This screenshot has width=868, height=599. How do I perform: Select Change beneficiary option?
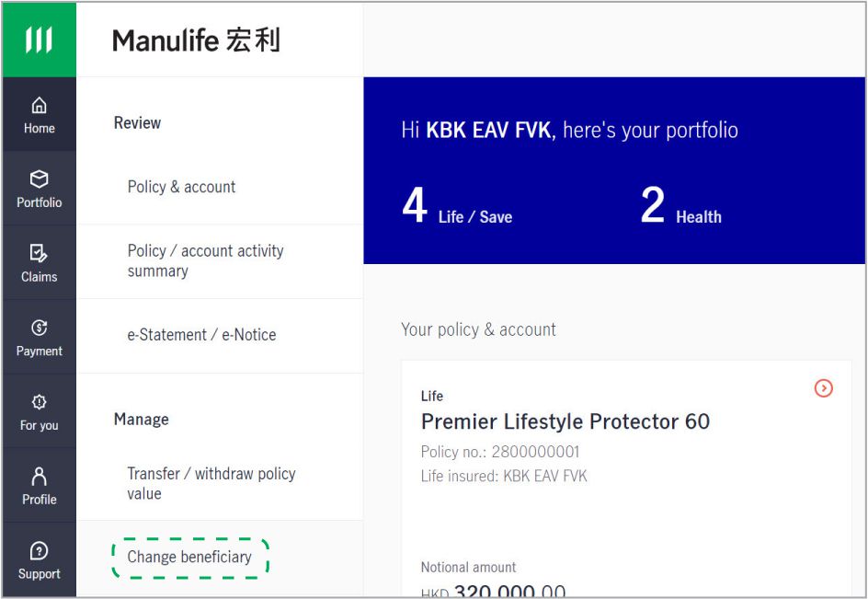pos(189,557)
